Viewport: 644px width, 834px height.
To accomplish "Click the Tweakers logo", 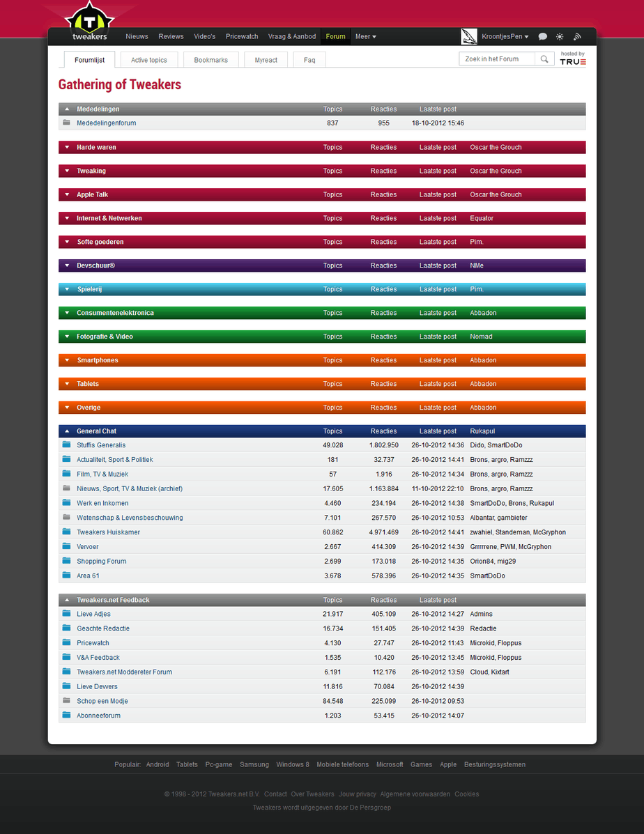I will tap(89, 22).
